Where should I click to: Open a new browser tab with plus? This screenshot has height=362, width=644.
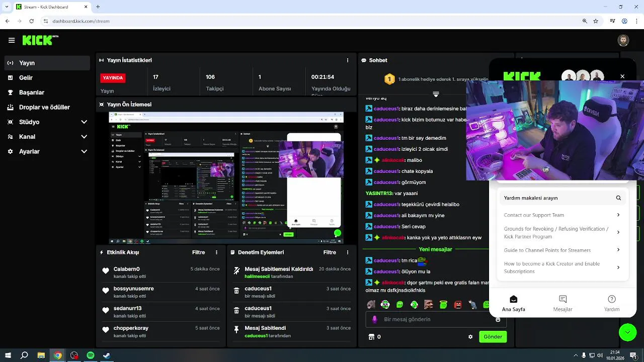coord(98,7)
